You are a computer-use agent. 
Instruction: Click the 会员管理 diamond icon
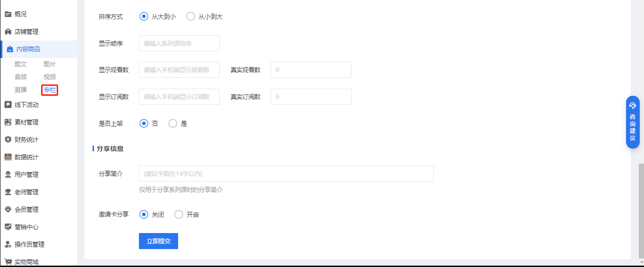pyautogui.click(x=8, y=209)
